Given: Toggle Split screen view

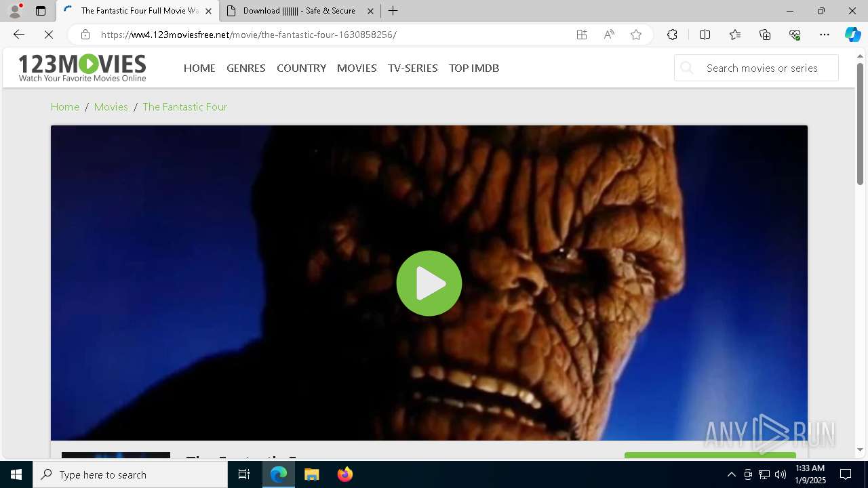Looking at the screenshot, I should point(705,35).
